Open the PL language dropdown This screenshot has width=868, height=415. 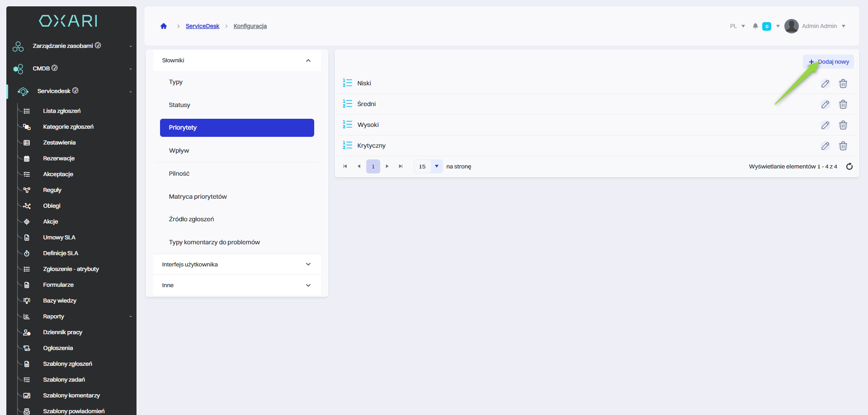pyautogui.click(x=737, y=26)
